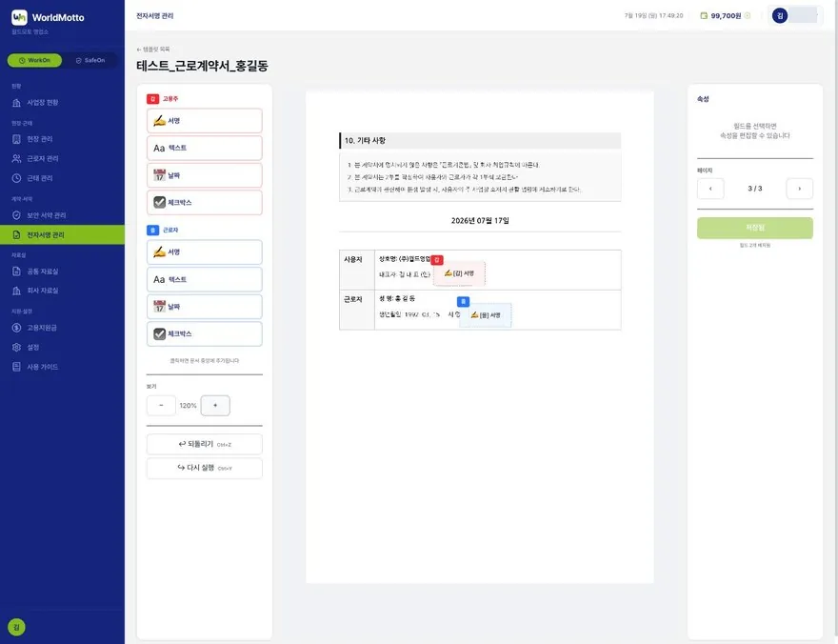Select the placed [을] 서명 field on the document
838x644 pixels.
(x=486, y=314)
